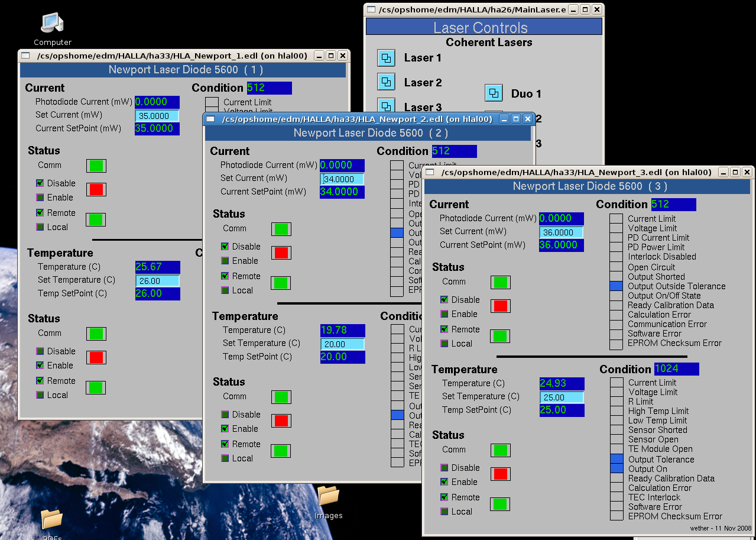
Task: Check Enable under Current Status in Newport 1
Action: (40, 198)
